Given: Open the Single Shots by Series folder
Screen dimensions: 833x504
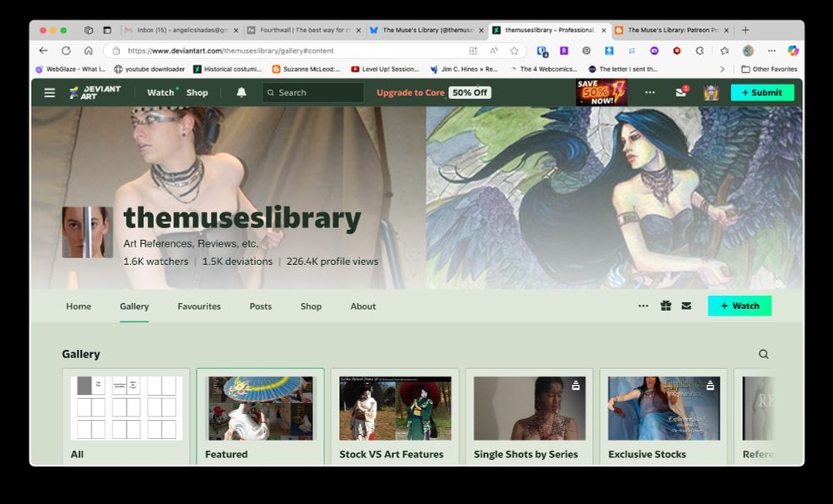Looking at the screenshot, I should [529, 417].
